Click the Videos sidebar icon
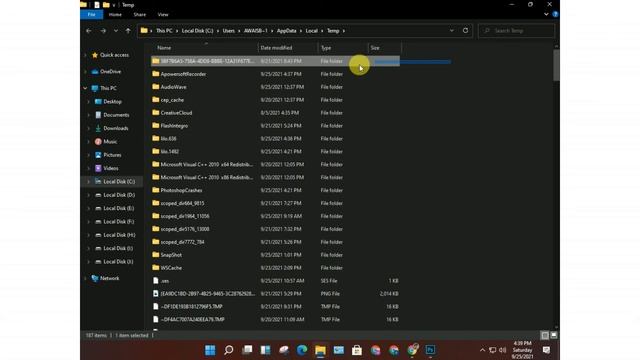 pyautogui.click(x=98, y=168)
